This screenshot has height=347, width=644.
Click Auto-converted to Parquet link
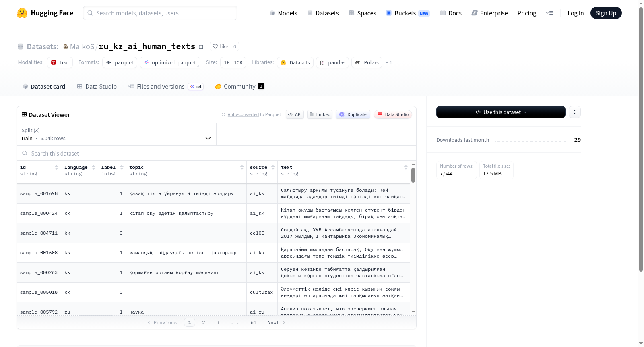click(x=254, y=114)
